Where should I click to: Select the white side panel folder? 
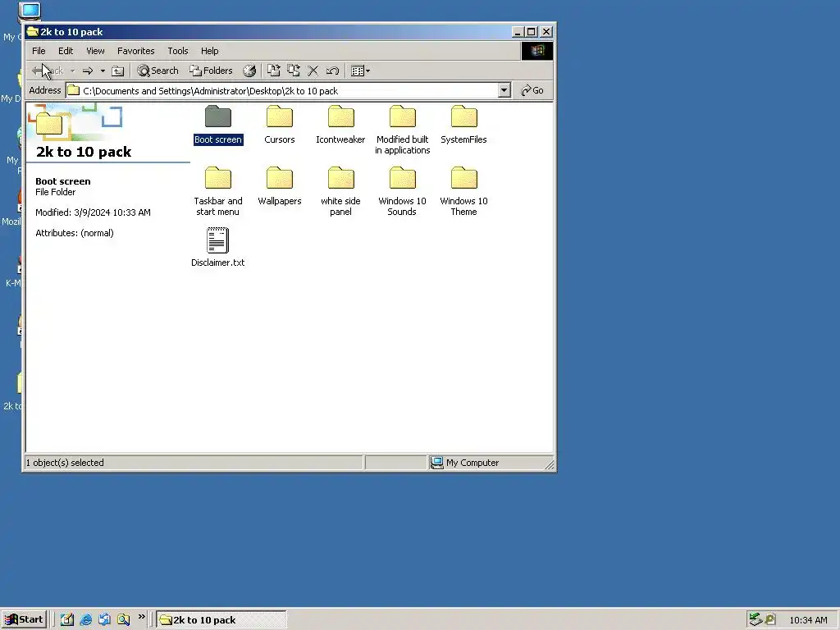point(340,191)
